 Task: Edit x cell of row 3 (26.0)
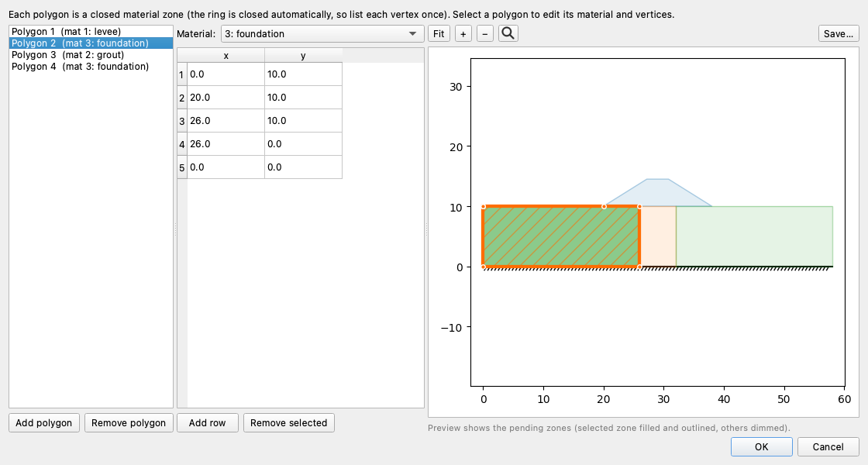(226, 121)
